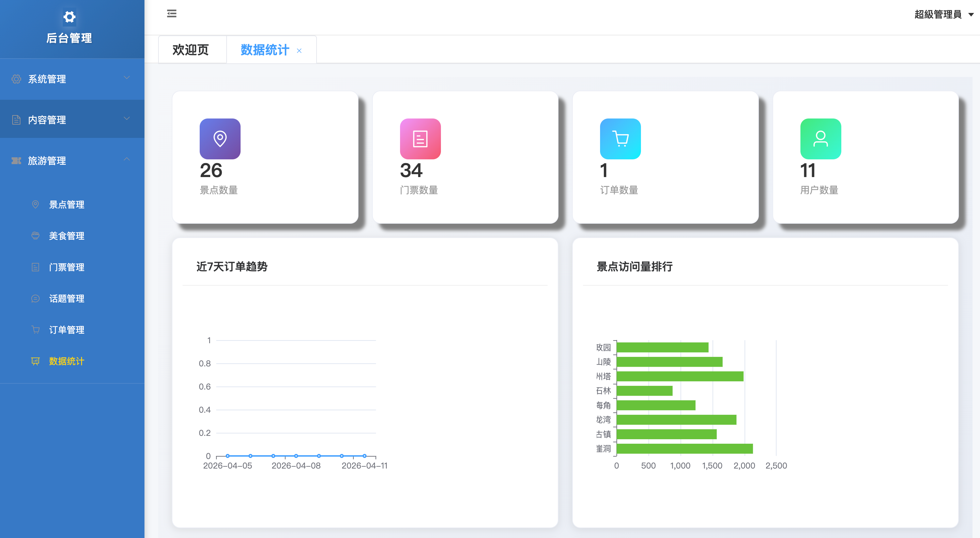The height and width of the screenshot is (538, 980).
Task: Open 话题管理 in the sidebar
Action: [66, 299]
